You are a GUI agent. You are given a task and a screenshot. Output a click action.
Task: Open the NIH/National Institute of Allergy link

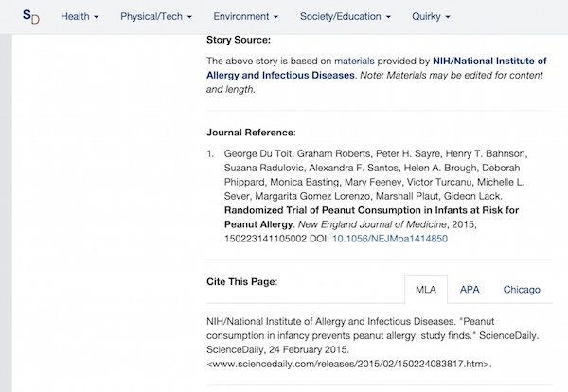(487, 61)
